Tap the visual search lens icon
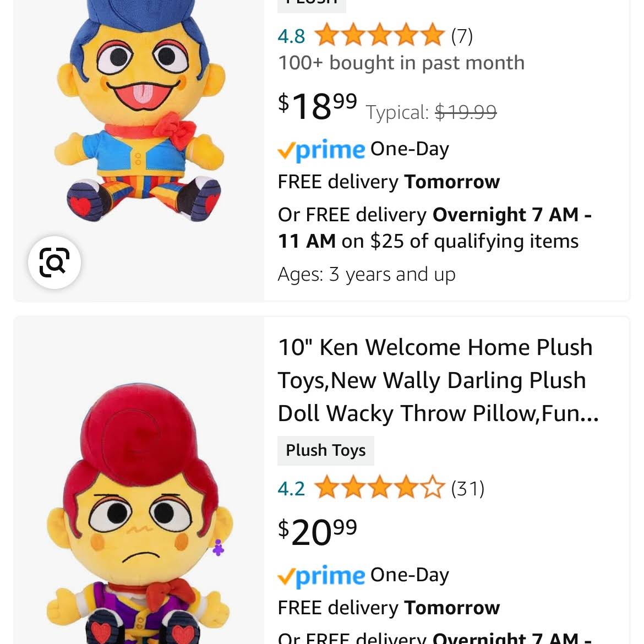Viewport: 644px width, 644px height. coord(54,263)
